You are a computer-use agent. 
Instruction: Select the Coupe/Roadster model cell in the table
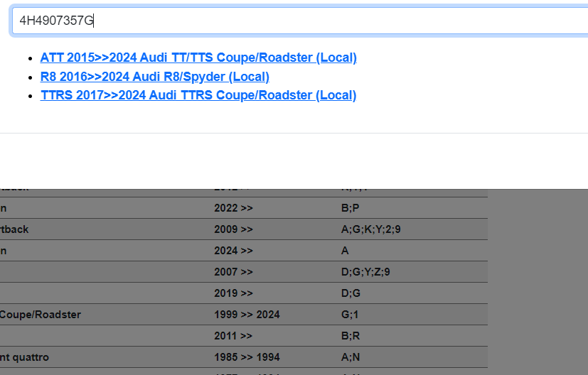[41, 315]
